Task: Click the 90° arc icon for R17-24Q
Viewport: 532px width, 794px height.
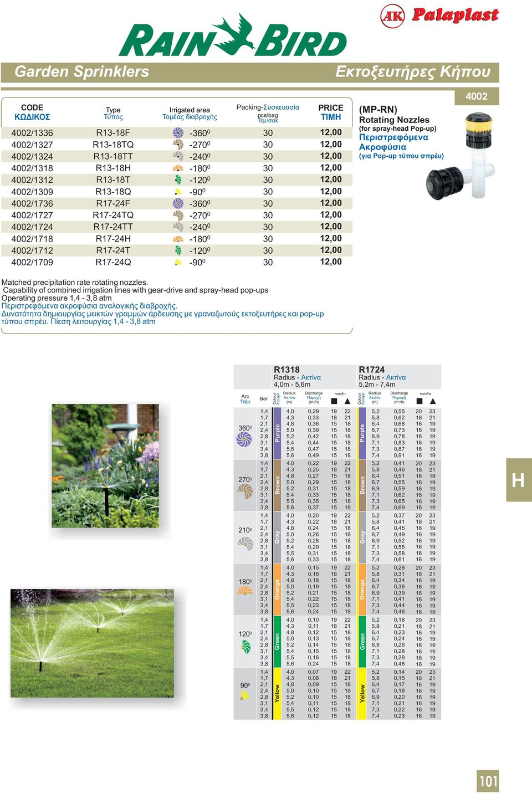Action: tap(178, 262)
